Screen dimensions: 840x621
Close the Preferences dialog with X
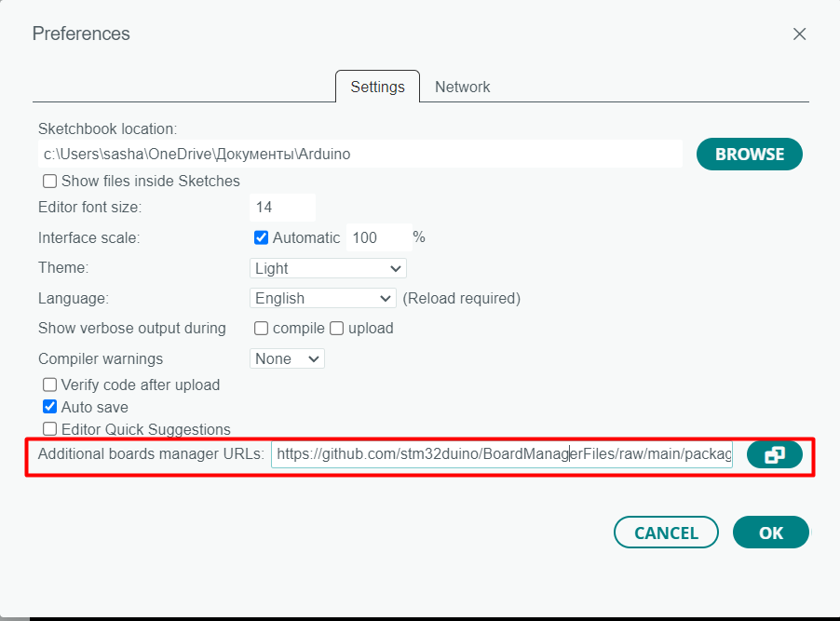pyautogui.click(x=799, y=34)
